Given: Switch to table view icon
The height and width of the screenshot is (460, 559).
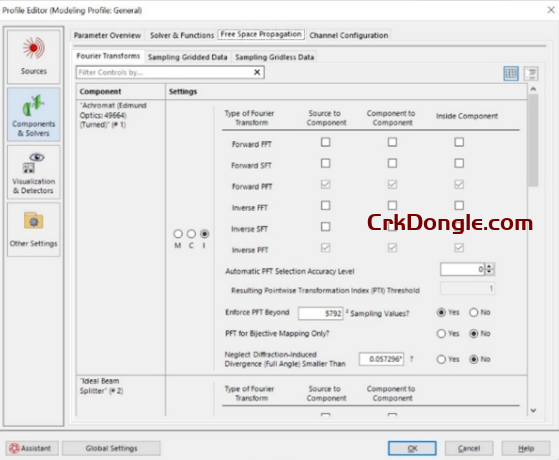Looking at the screenshot, I should 511,74.
